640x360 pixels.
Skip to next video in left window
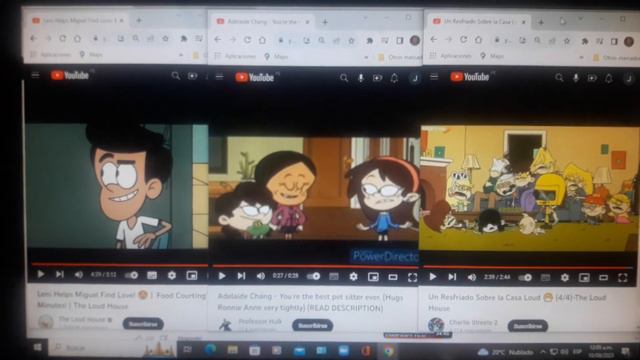click(x=60, y=274)
